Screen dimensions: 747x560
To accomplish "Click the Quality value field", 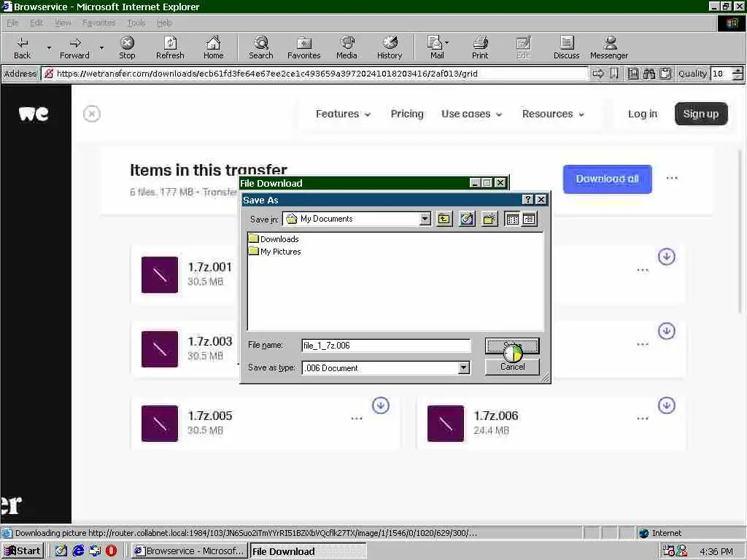I will (x=721, y=74).
